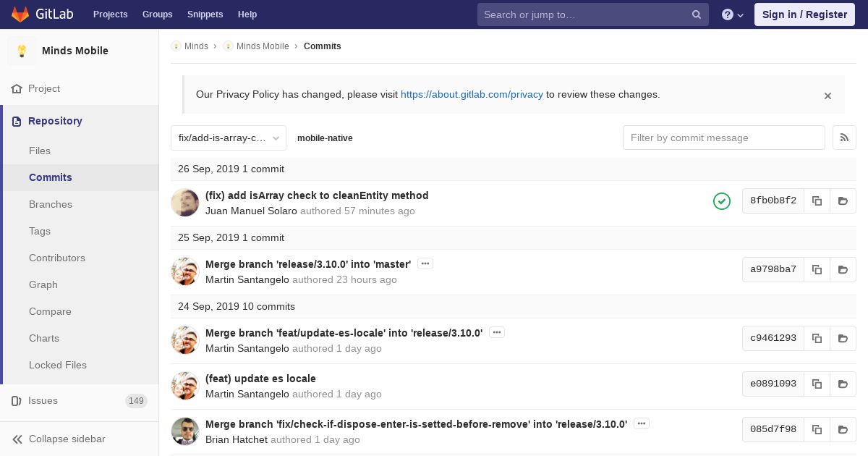Screen dimensions: 868x456
Task: Expand the release/3.10.0 merge commit description
Action: pyautogui.click(x=425, y=263)
